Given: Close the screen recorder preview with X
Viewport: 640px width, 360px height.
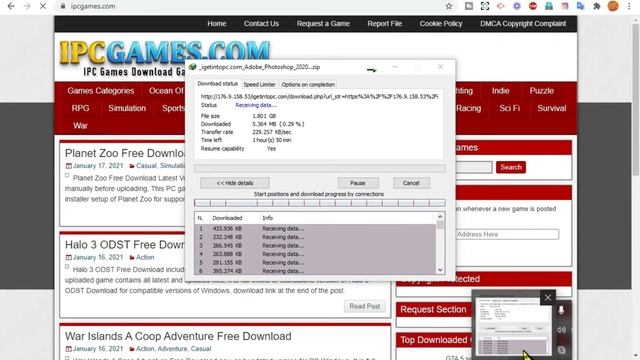Looking at the screenshot, I should (x=548, y=298).
